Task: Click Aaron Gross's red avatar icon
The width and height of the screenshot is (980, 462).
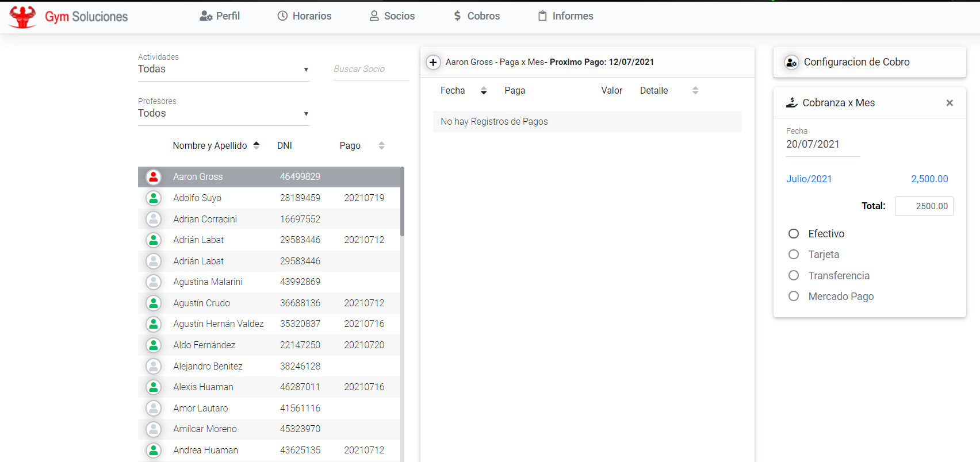Action: tap(154, 177)
